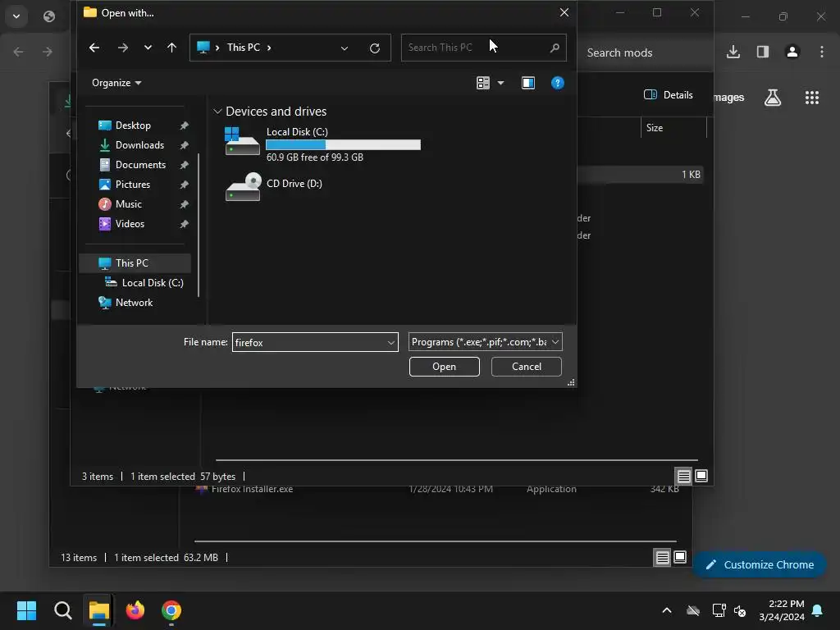Open Chrome tab search dropdown
The height and width of the screenshot is (630, 840).
pyautogui.click(x=16, y=16)
